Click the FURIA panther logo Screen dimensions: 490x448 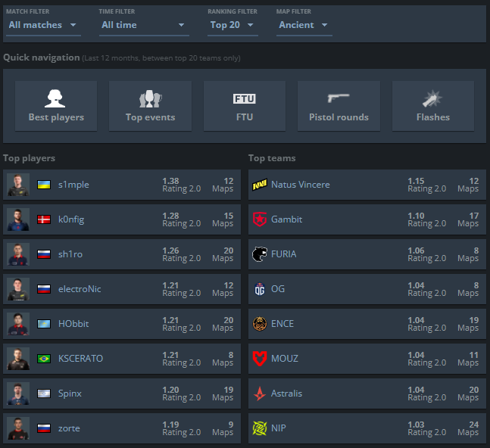tap(260, 254)
